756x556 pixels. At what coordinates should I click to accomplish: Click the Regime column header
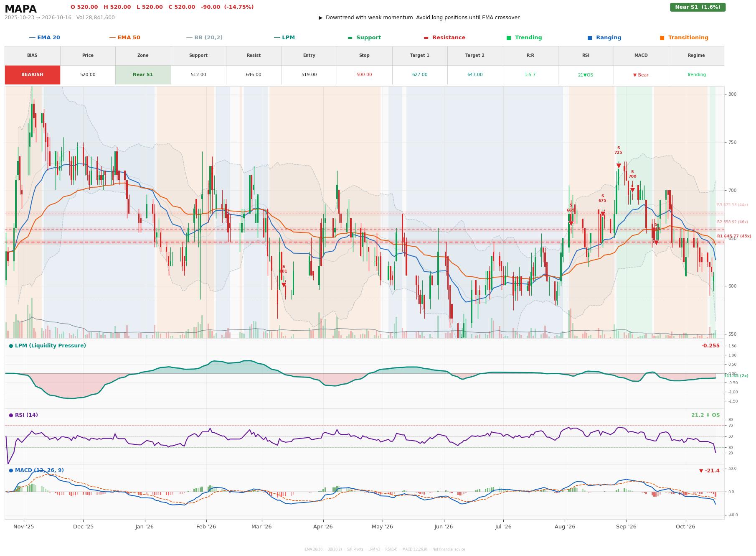696,56
